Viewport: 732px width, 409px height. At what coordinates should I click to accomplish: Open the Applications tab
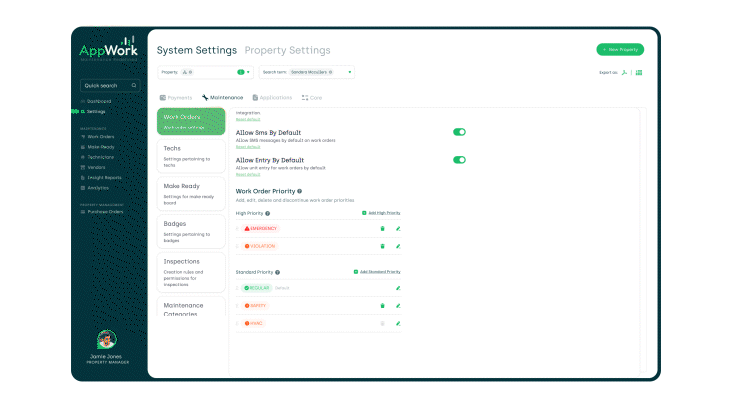point(272,98)
